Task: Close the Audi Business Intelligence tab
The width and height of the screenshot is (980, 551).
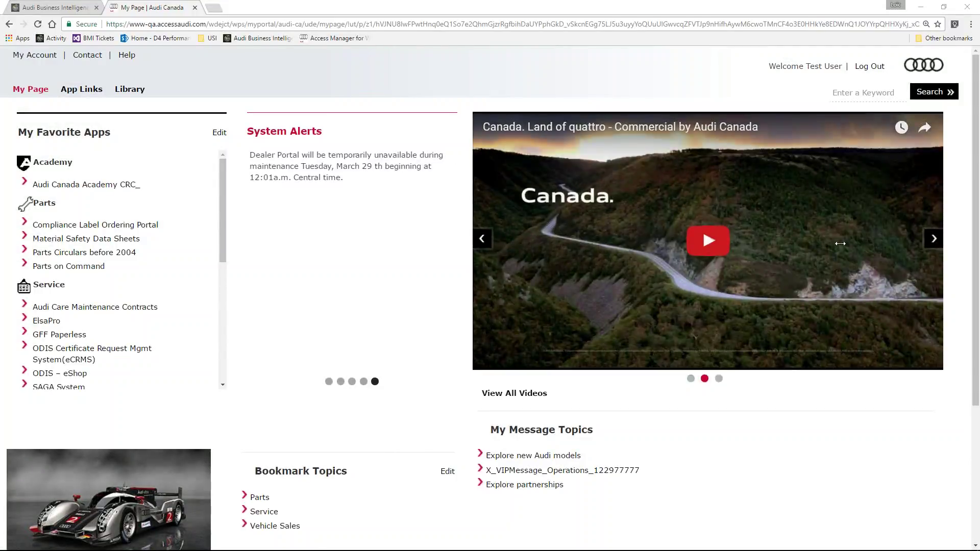Action: (96, 8)
